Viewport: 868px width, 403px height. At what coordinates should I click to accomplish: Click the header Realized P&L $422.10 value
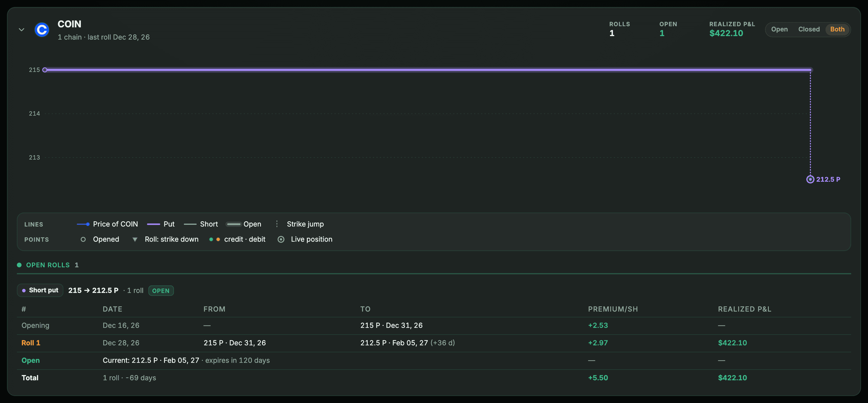coord(726,33)
